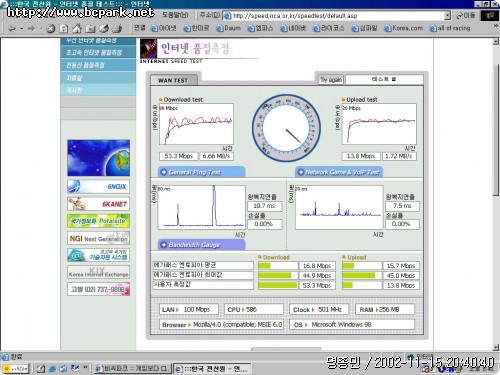The height and width of the screenshot is (375, 500).
Task: Expand General Ping Test section
Action: [x=202, y=172]
